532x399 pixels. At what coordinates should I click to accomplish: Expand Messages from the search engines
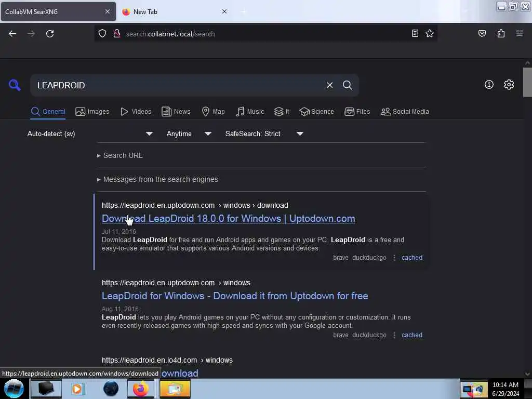[x=157, y=179]
